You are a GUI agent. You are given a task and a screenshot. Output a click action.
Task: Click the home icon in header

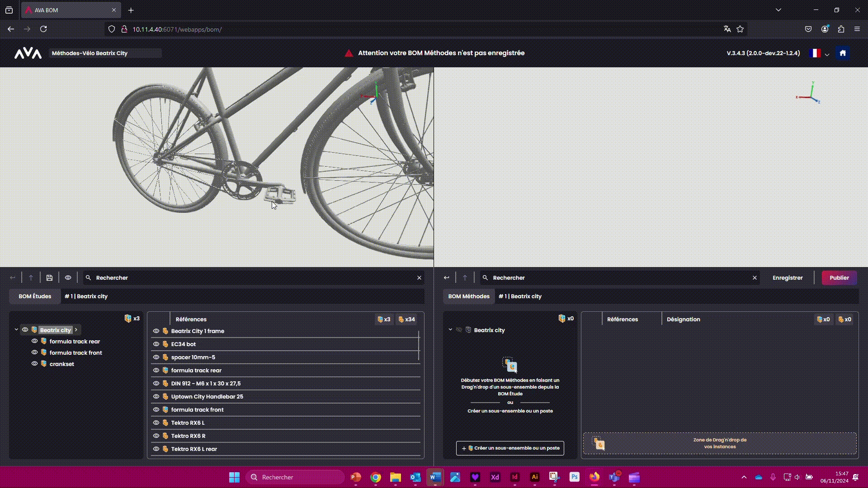(842, 53)
